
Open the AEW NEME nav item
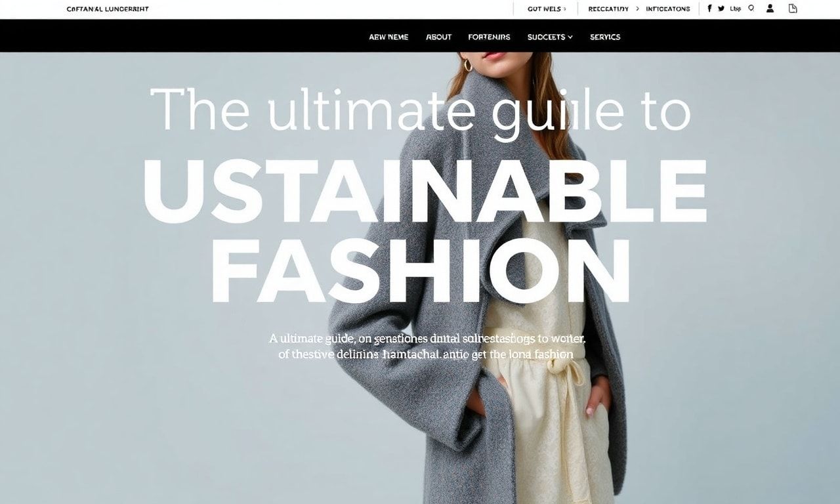(x=388, y=37)
